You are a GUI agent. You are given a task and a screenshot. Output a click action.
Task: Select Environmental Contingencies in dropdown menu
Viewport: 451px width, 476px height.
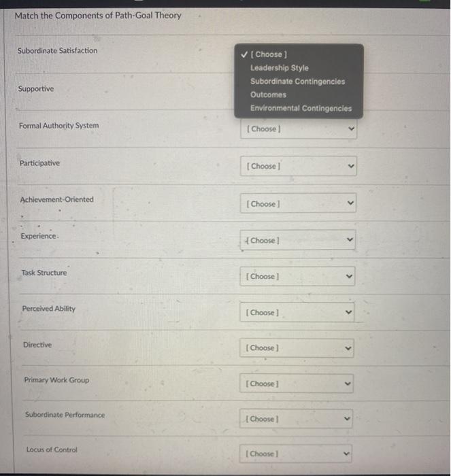[x=301, y=108]
